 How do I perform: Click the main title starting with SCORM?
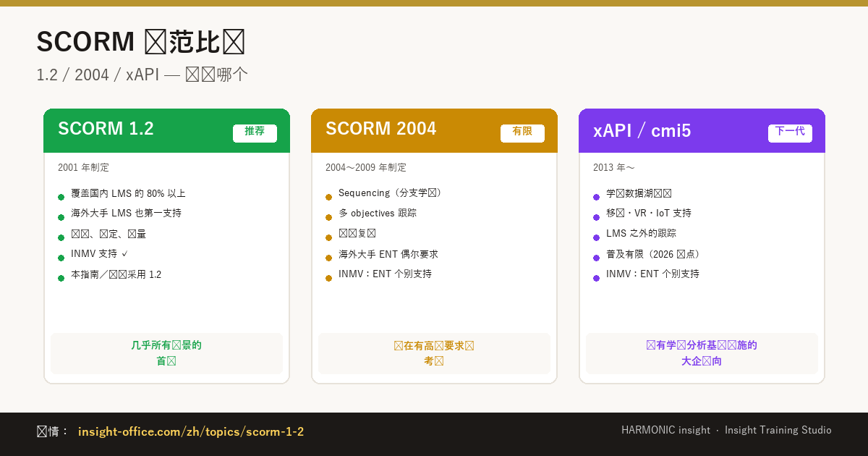(x=141, y=42)
